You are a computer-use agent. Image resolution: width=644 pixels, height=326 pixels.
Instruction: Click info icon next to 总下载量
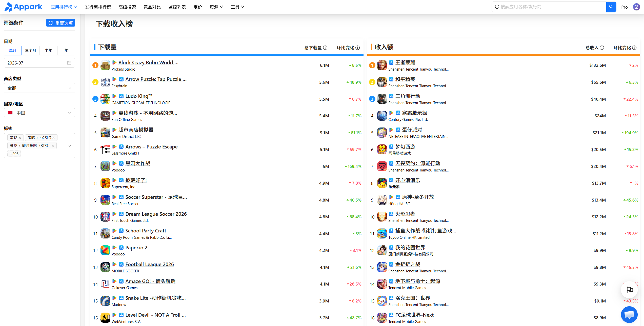pyautogui.click(x=326, y=48)
